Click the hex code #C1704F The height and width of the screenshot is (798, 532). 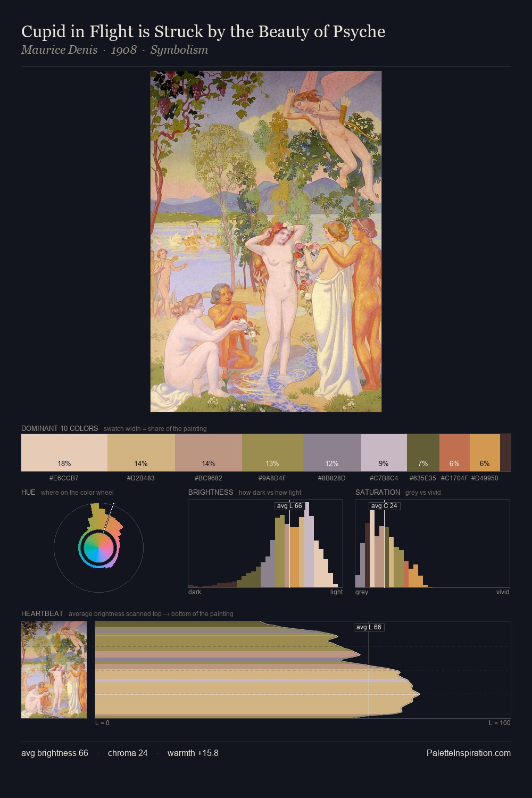(x=454, y=478)
